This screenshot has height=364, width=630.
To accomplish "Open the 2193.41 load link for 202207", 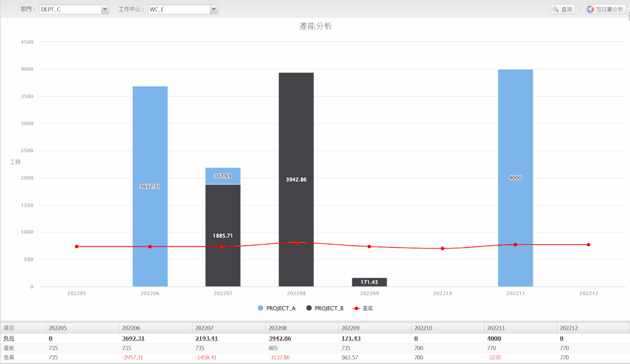I will click(x=206, y=338).
